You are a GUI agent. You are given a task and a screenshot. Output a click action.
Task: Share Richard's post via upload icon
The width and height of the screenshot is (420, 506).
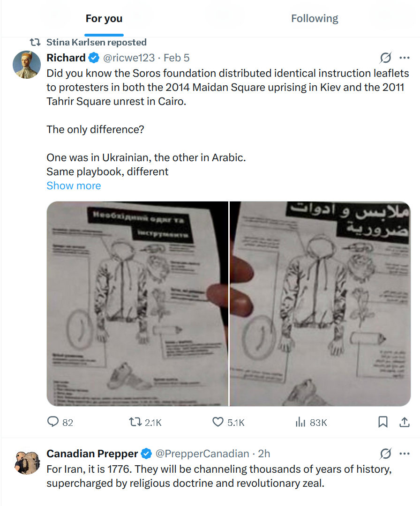pos(404,422)
